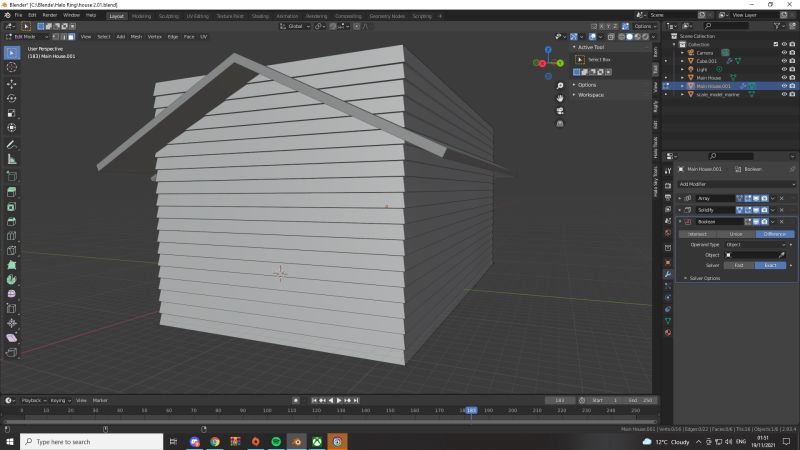Select the Rip Region tool

[x=12, y=352]
